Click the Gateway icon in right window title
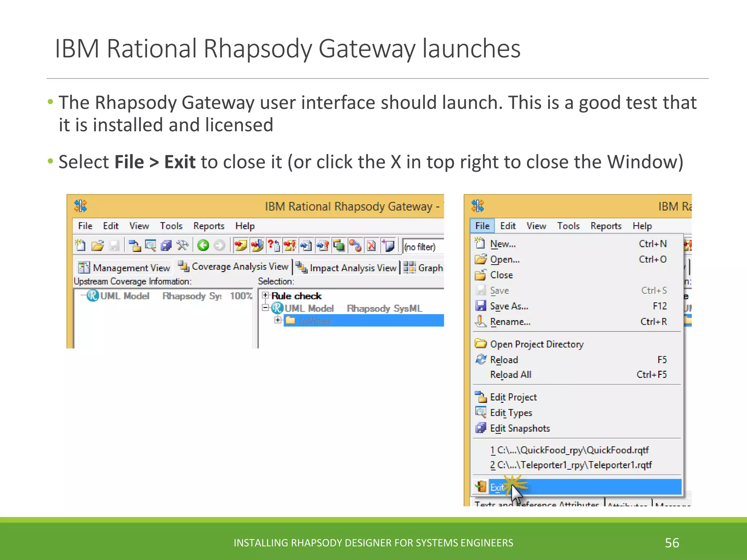747x560 pixels. [478, 206]
